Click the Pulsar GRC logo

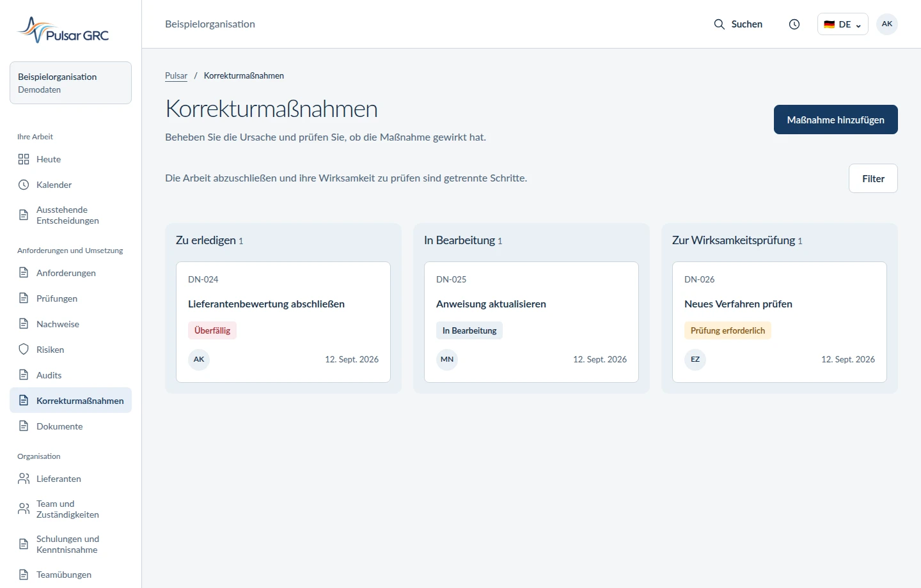63,30
